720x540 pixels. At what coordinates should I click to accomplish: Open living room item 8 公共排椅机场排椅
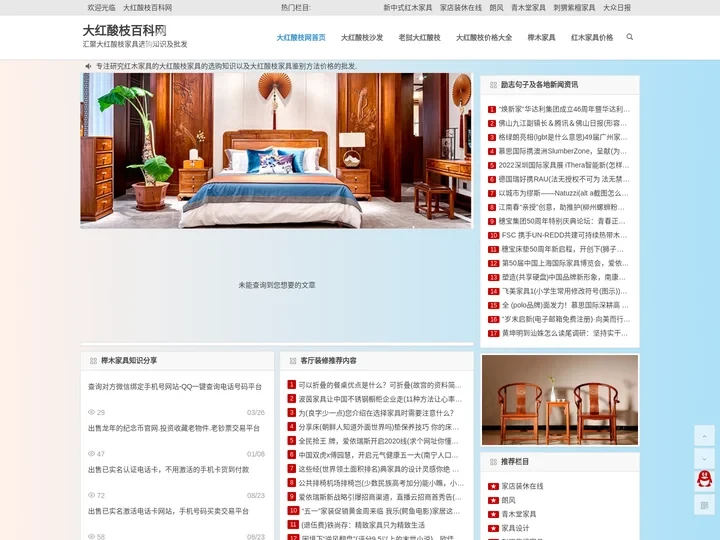[381, 484]
